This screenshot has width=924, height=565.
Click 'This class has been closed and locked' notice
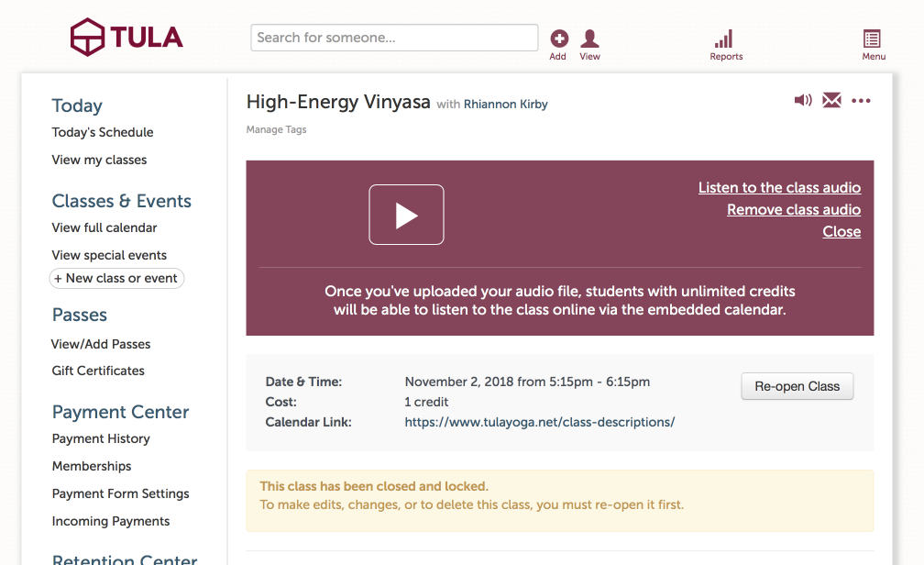(x=374, y=486)
